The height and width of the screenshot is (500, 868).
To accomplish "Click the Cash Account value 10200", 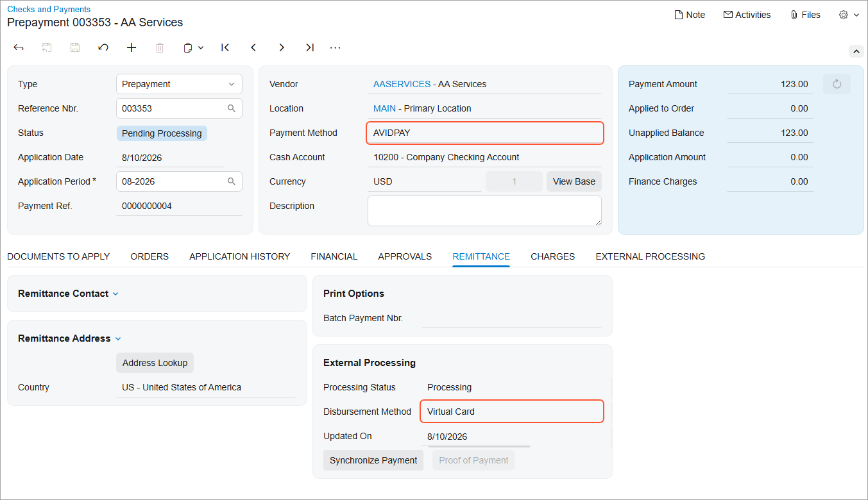I will pyautogui.click(x=447, y=157).
